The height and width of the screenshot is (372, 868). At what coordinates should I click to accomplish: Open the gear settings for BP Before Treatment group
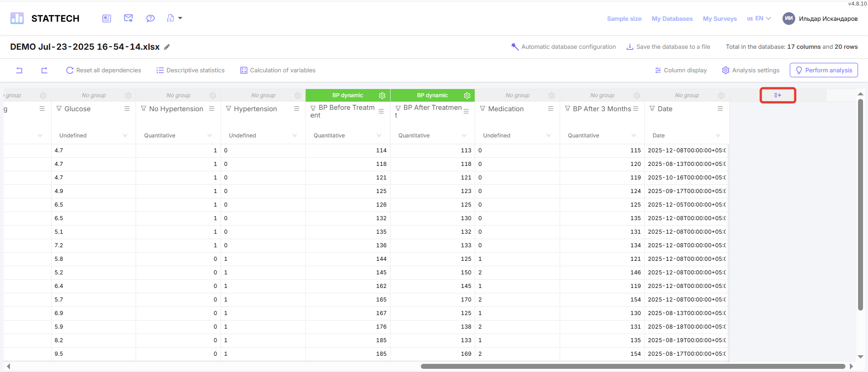pos(382,95)
